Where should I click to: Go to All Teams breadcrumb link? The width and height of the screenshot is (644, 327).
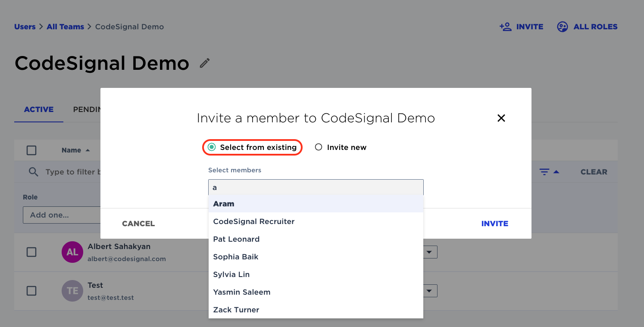(65, 27)
